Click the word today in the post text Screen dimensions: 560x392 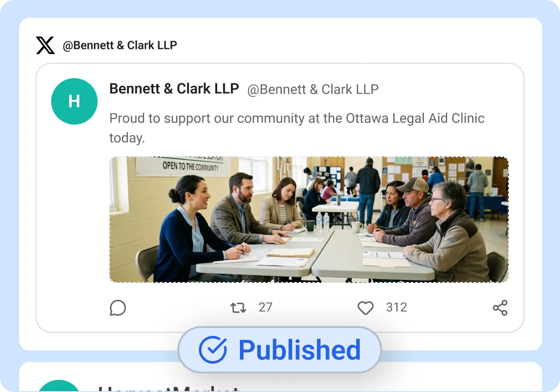127,138
